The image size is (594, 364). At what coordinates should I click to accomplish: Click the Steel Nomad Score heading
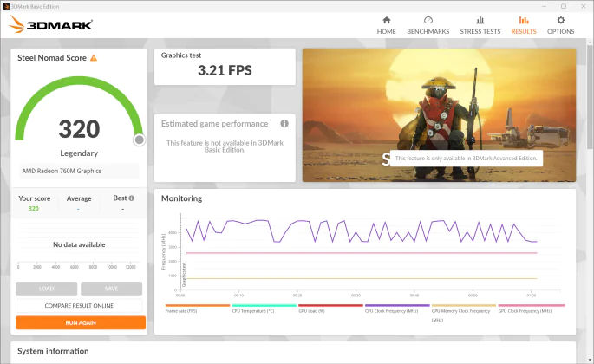click(x=52, y=58)
